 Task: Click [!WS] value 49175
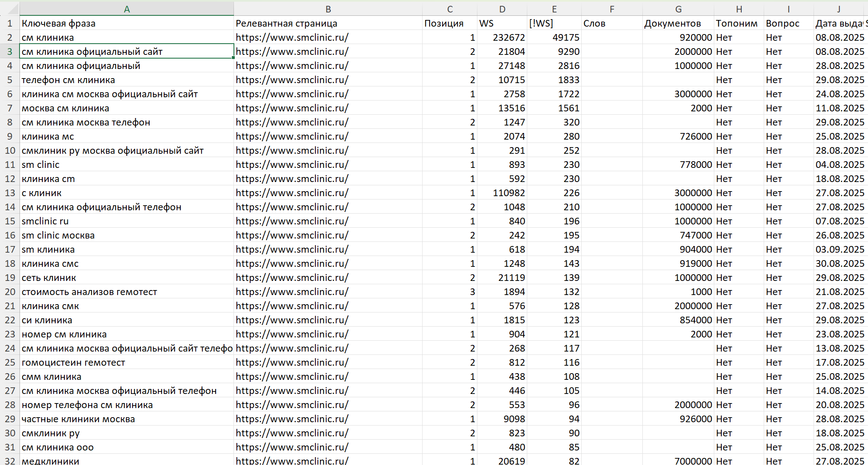[554, 37]
